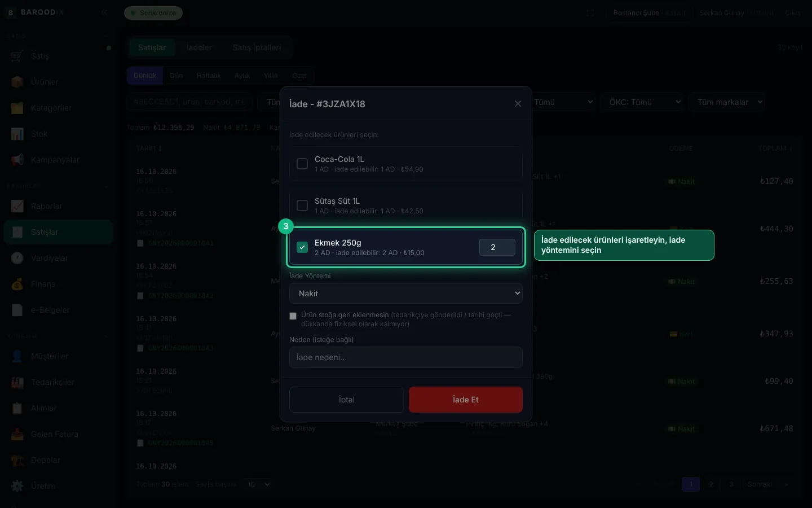Select the Haftalık period tab
812x508 pixels.
[209, 76]
